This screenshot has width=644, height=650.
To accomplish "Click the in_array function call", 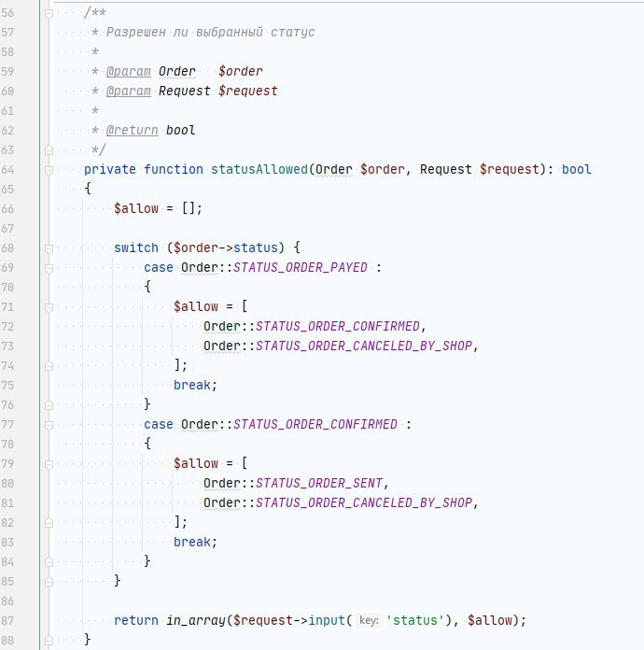I will click(x=196, y=620).
